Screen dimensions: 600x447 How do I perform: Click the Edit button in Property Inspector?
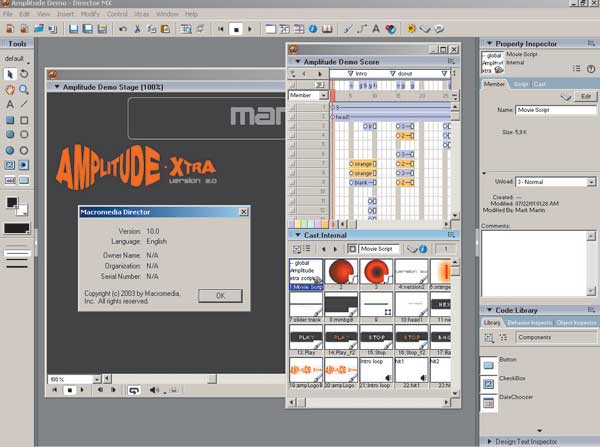[x=585, y=96]
